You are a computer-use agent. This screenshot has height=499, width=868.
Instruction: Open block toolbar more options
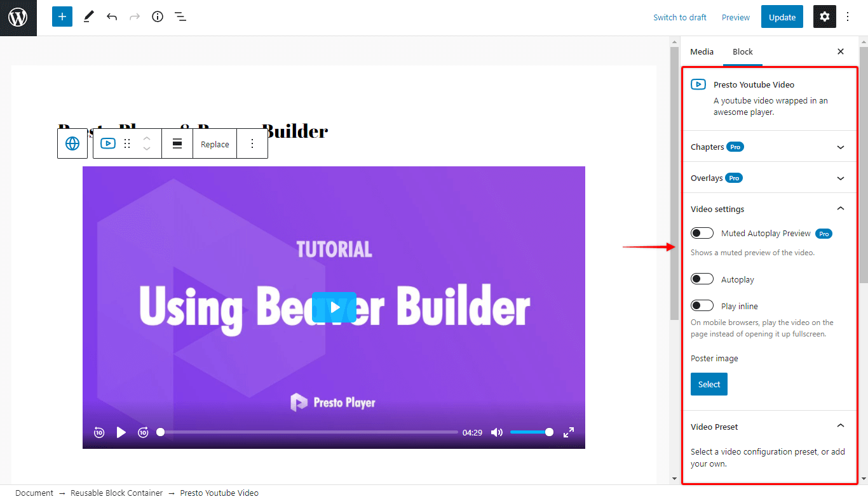click(x=252, y=144)
